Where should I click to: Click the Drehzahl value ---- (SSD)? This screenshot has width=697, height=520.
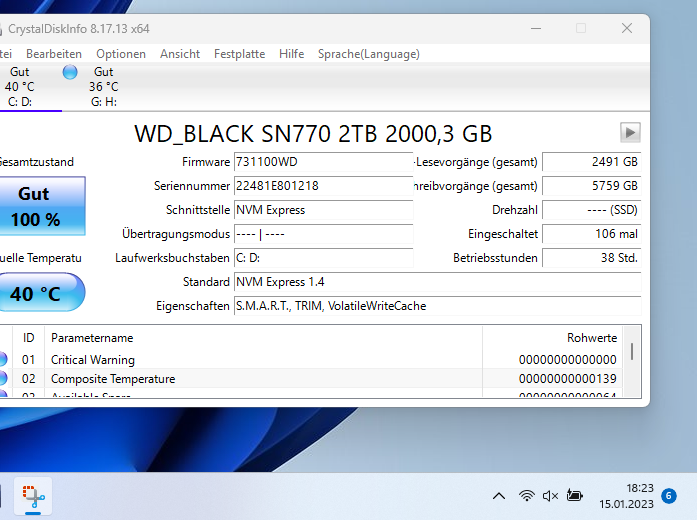(x=592, y=210)
